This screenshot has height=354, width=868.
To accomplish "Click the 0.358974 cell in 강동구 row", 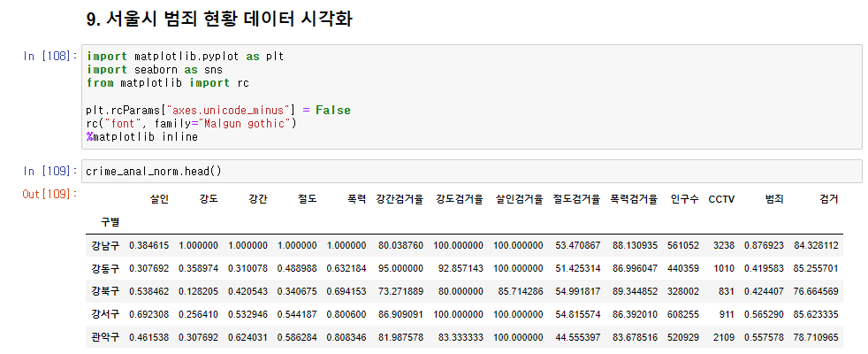I will [198, 268].
